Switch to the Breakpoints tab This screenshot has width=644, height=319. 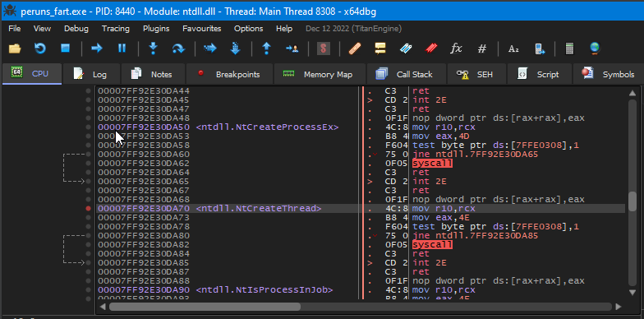[x=230, y=74]
